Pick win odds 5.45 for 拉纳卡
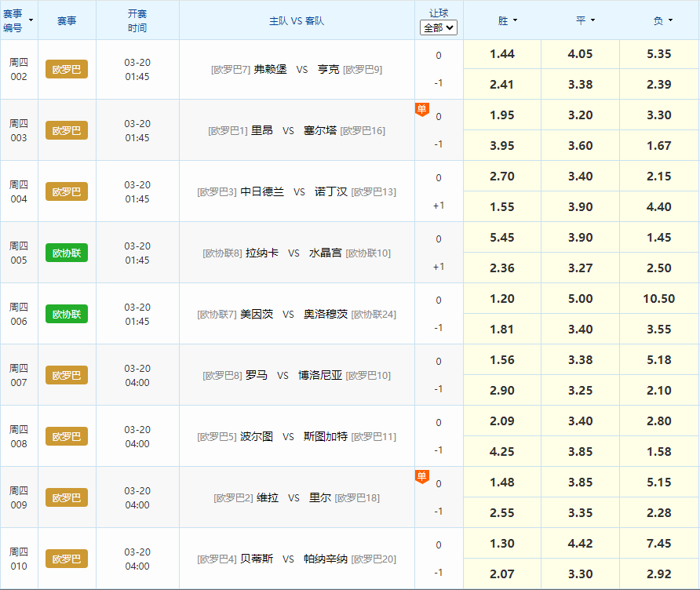 [502, 238]
